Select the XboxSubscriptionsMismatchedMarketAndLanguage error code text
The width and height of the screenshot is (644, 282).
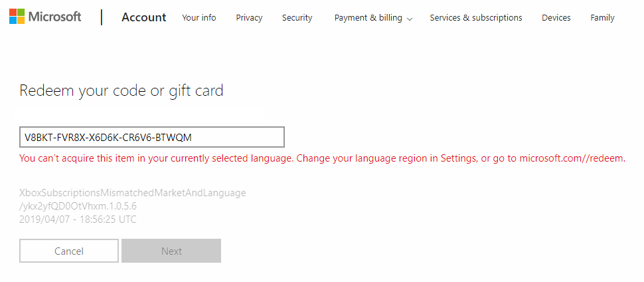click(133, 193)
